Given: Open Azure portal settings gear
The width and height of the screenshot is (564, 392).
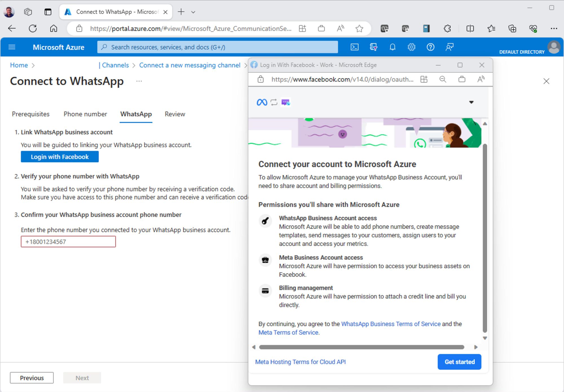Looking at the screenshot, I should (x=411, y=47).
